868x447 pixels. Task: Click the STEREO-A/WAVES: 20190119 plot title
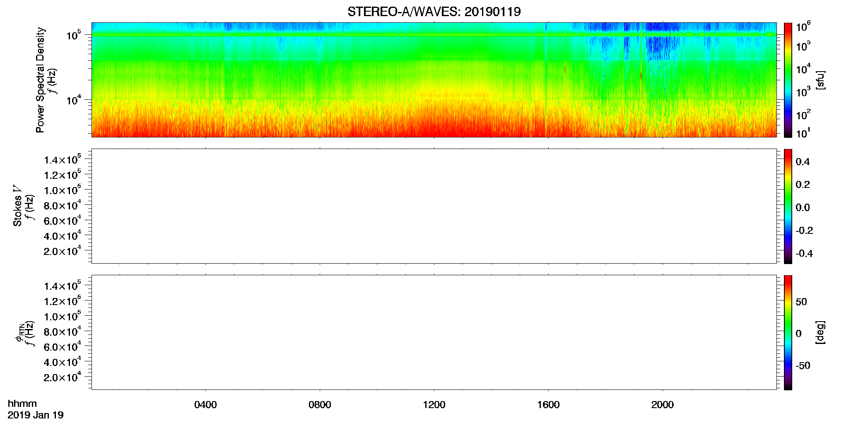[434, 12]
